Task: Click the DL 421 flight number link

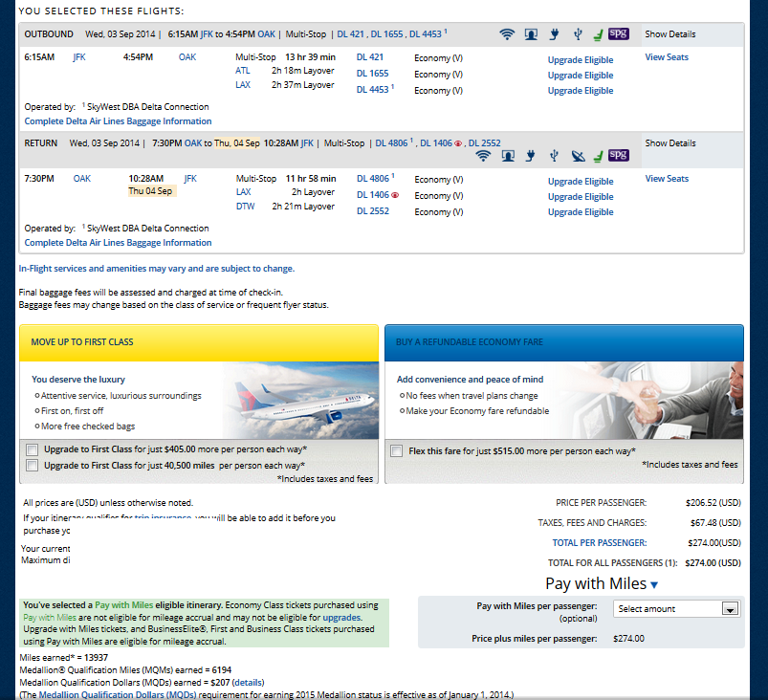Action: [x=369, y=57]
